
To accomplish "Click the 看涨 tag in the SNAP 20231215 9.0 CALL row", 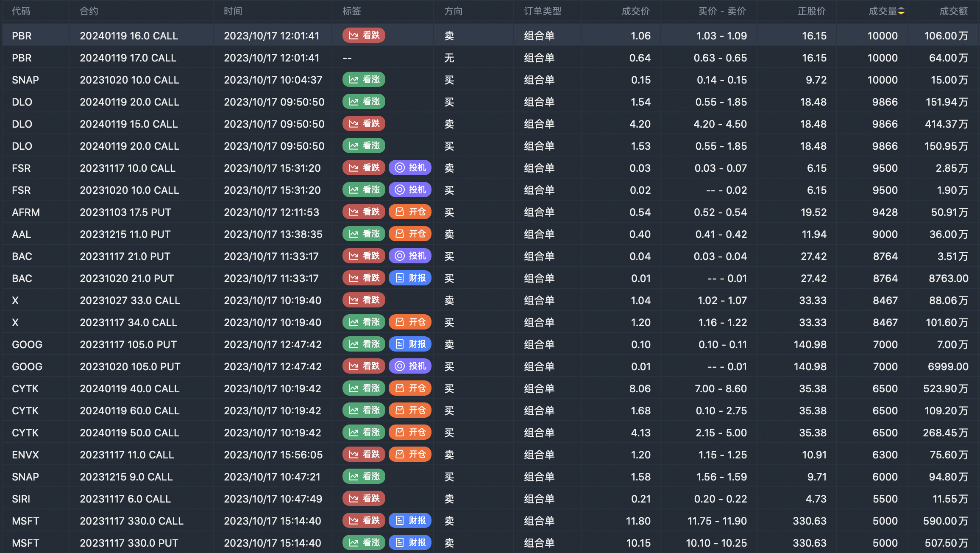I will point(364,477).
